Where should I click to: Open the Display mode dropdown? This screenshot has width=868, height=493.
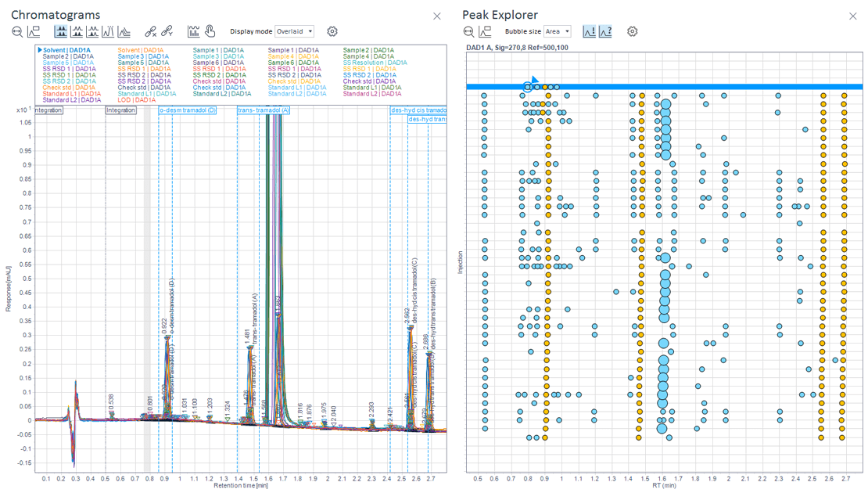point(294,32)
